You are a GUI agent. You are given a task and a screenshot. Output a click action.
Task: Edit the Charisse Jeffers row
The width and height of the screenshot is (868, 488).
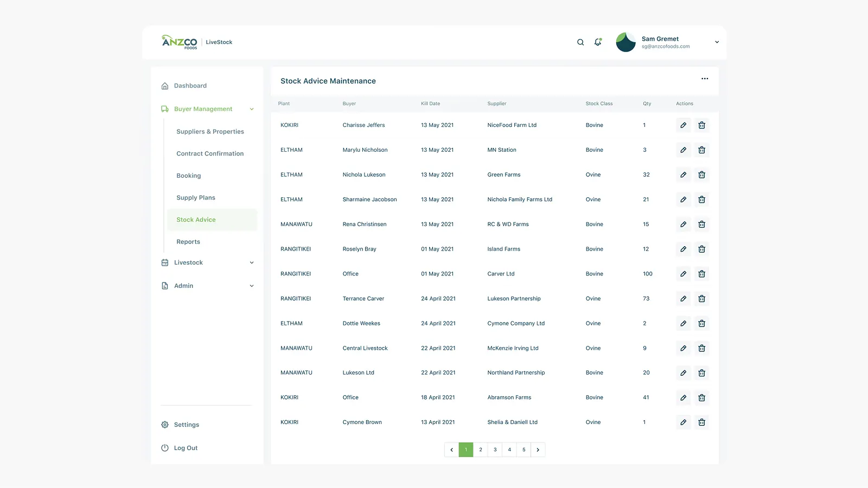(x=684, y=125)
